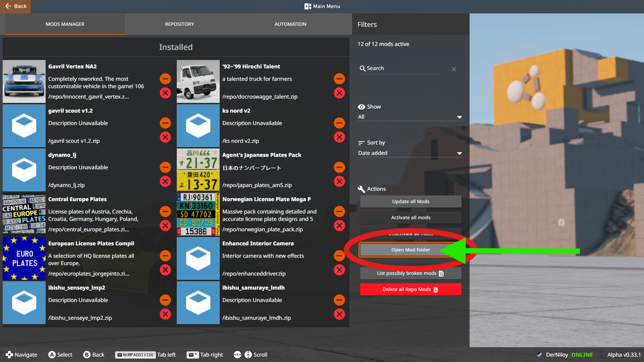Image resolution: width=644 pixels, height=362 pixels.
Task: Delete the Central Europe Plates mod
Action: click(x=165, y=226)
